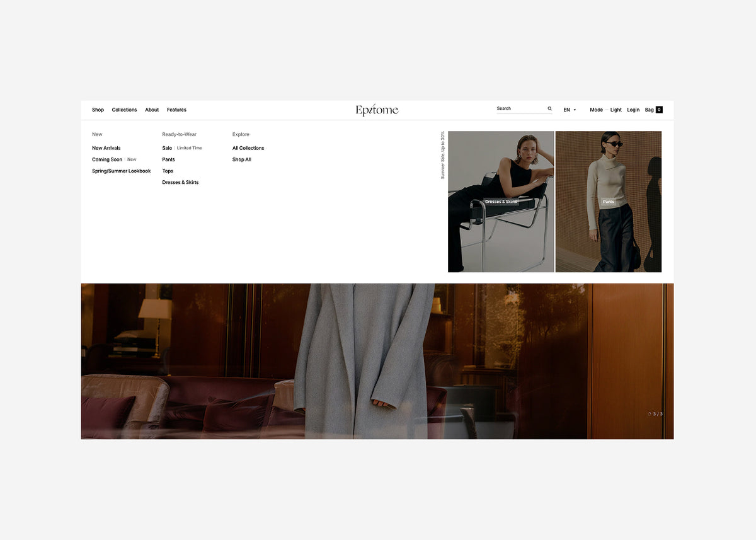Screen dimensions: 756x540
Task: Open the Features menu
Action: (x=176, y=110)
